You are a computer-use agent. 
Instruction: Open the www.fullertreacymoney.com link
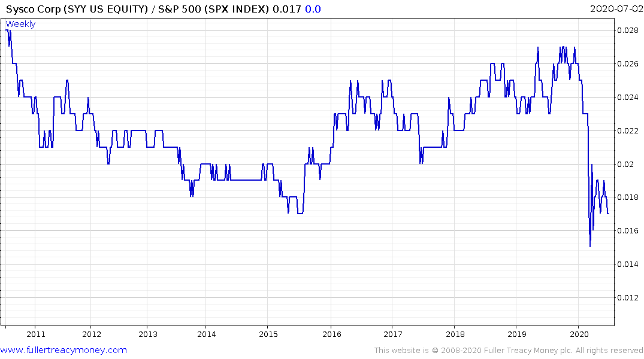64,350
